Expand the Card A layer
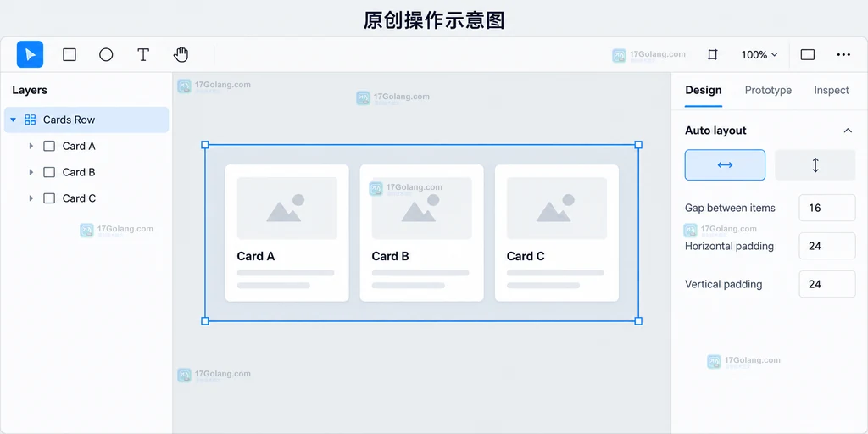868x434 pixels. tap(31, 146)
